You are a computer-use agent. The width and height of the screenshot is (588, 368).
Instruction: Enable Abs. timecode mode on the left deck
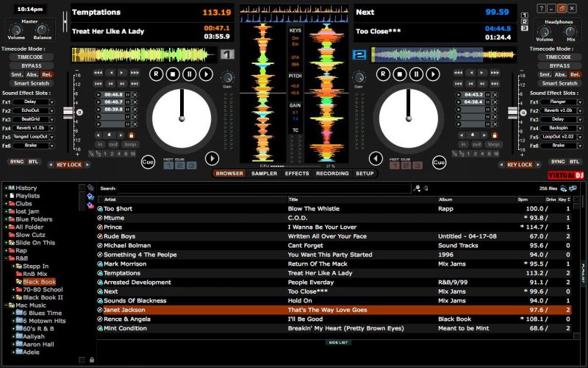click(x=32, y=74)
